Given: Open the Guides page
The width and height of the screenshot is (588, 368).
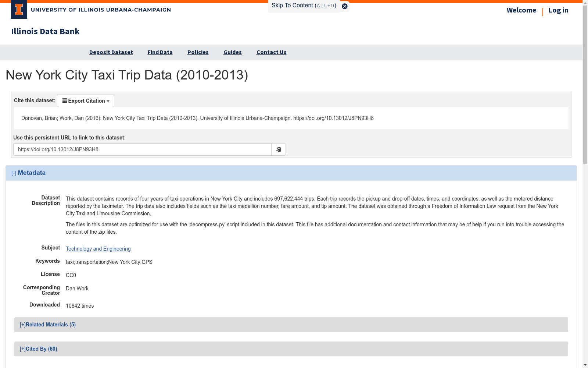Looking at the screenshot, I should 233,52.
